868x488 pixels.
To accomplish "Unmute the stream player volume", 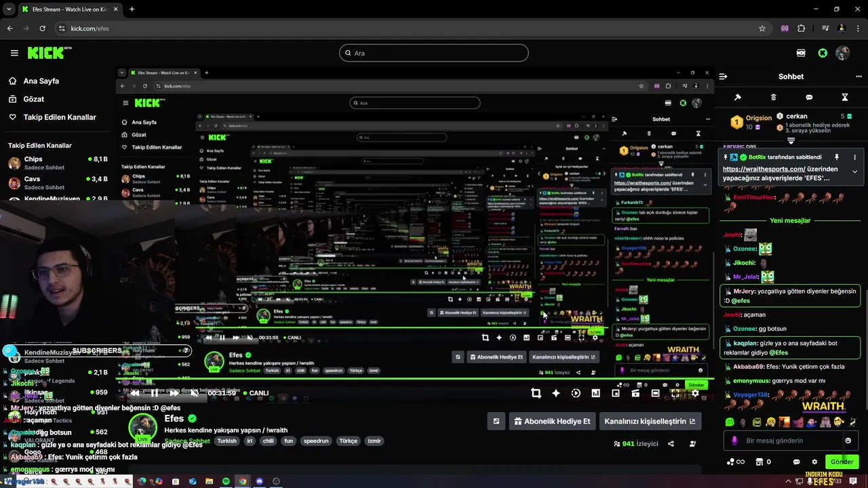I will click(x=194, y=393).
